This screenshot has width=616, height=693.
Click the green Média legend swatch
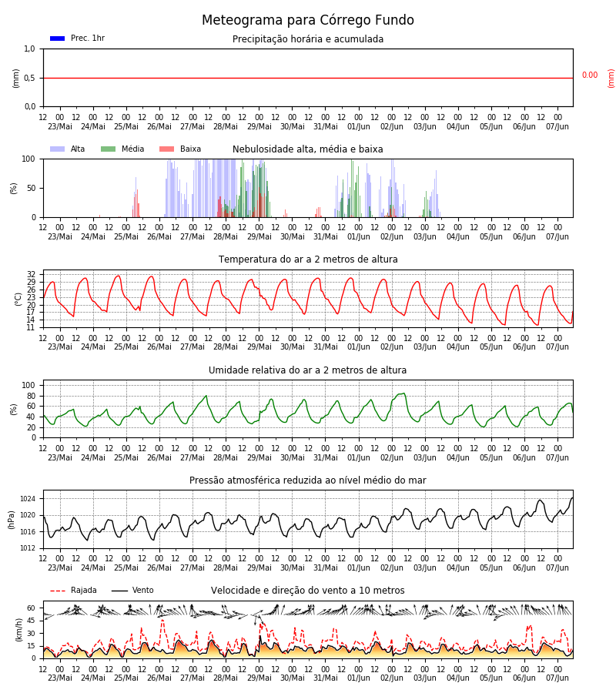tap(109, 149)
